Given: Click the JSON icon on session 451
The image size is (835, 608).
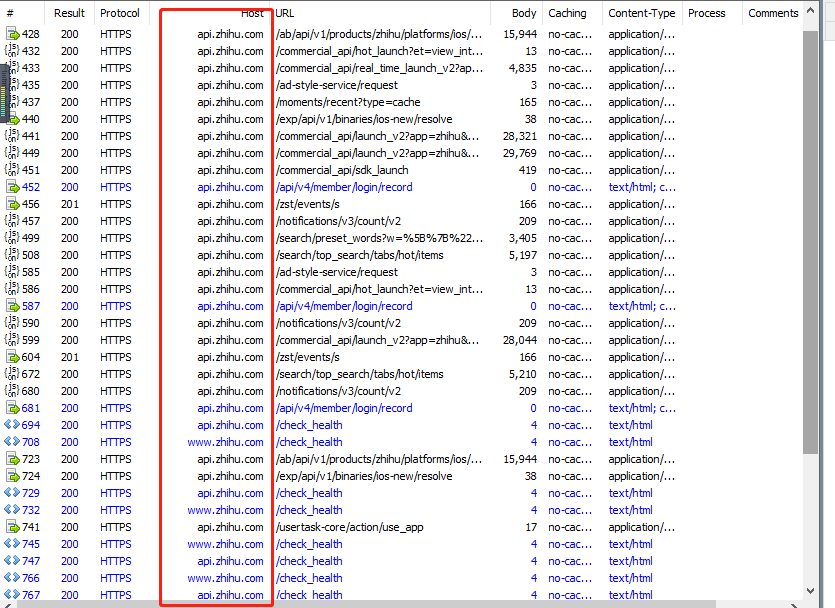Looking at the screenshot, I should click(12, 170).
